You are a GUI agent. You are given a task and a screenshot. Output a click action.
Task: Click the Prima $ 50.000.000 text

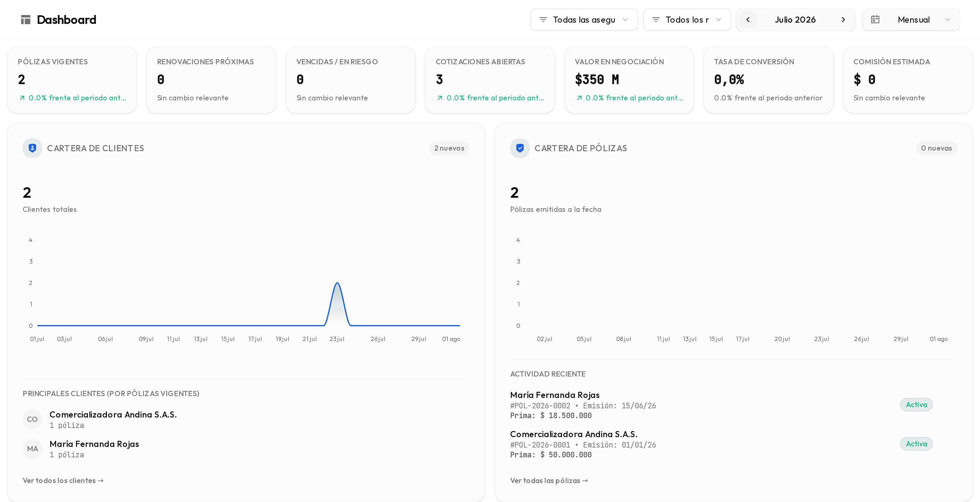click(x=551, y=455)
